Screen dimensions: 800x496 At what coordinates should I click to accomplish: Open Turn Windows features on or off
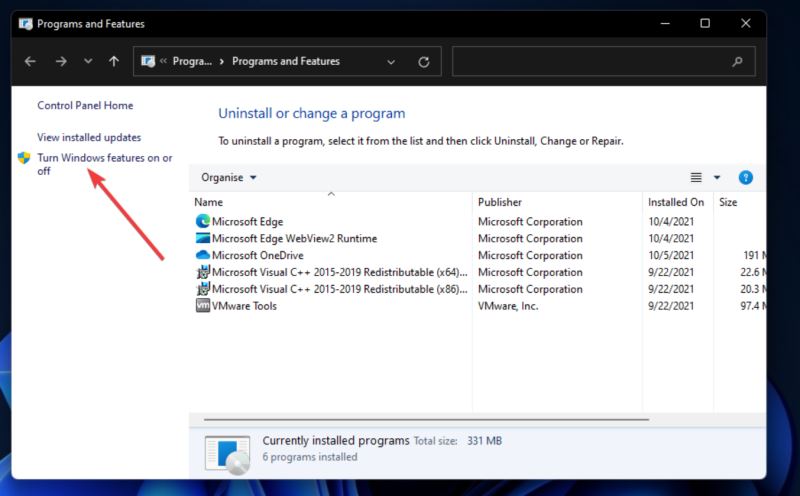click(105, 164)
